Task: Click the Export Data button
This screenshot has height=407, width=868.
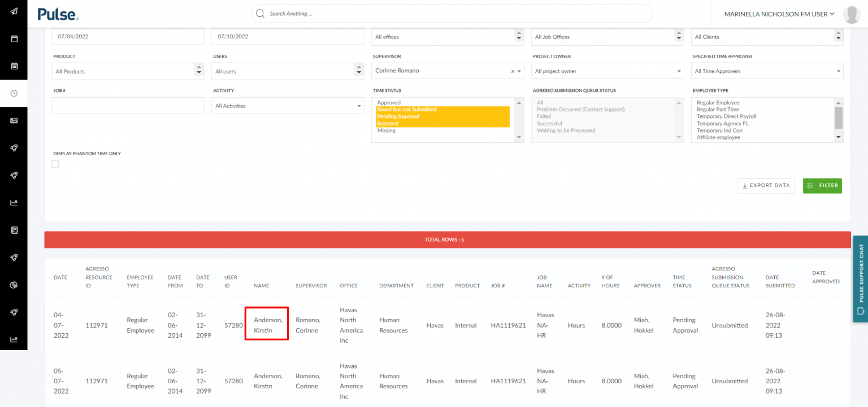Action: 766,185
